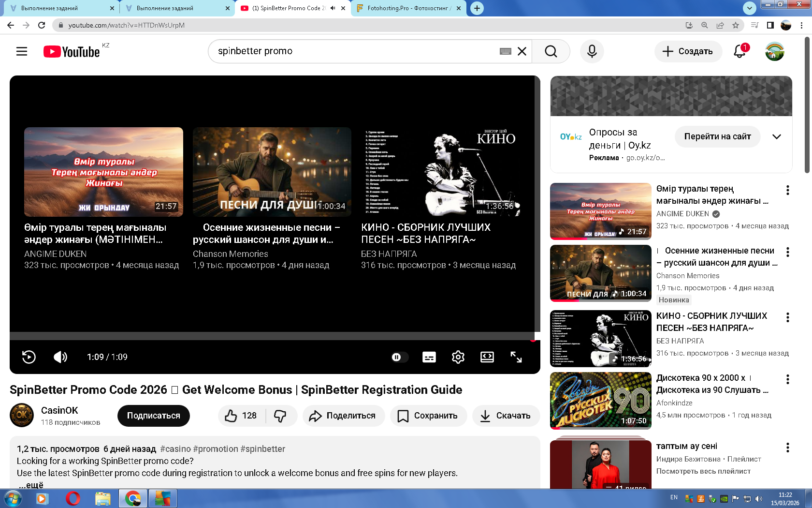Open the Windows Start menu
The image size is (812, 508).
(12, 498)
